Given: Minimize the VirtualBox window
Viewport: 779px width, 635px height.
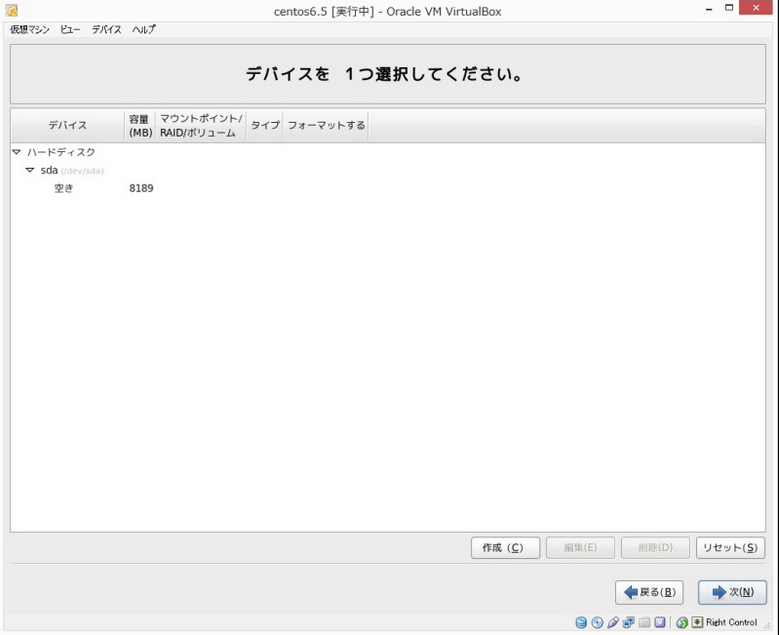Looking at the screenshot, I should [x=709, y=9].
